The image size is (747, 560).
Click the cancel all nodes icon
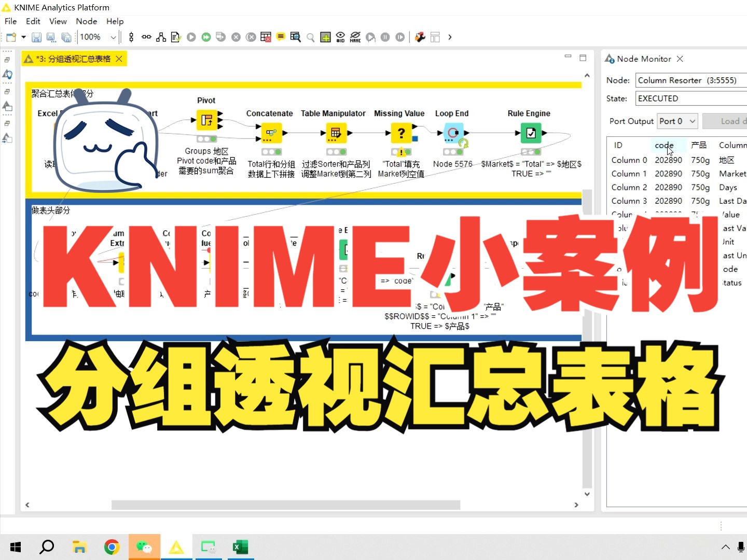(x=251, y=37)
